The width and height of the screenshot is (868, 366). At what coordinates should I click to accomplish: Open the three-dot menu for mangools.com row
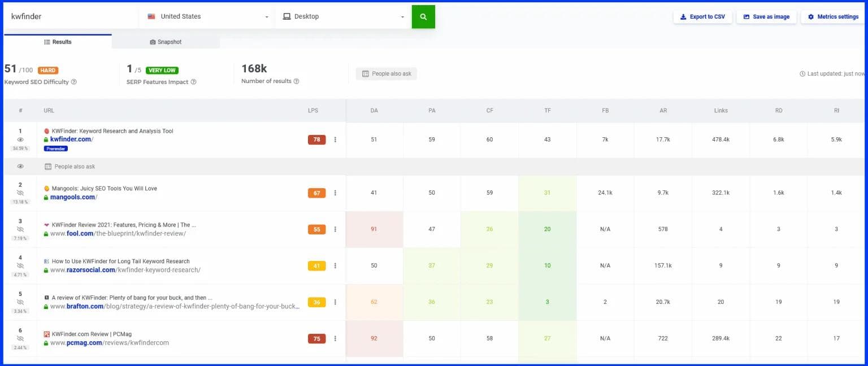coord(335,193)
